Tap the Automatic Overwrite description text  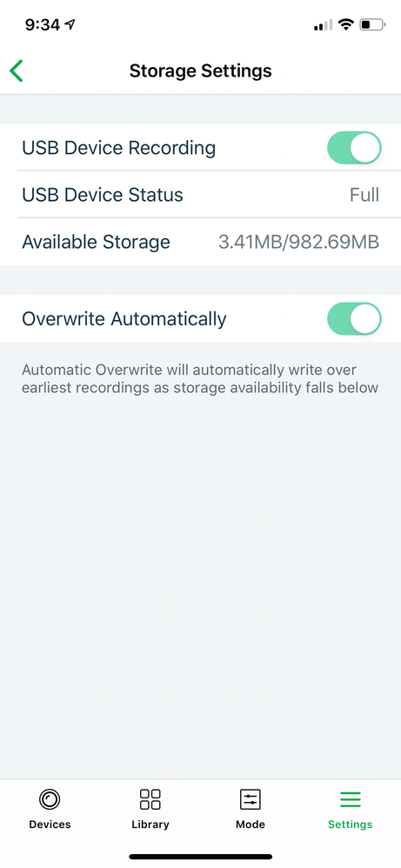200,378
